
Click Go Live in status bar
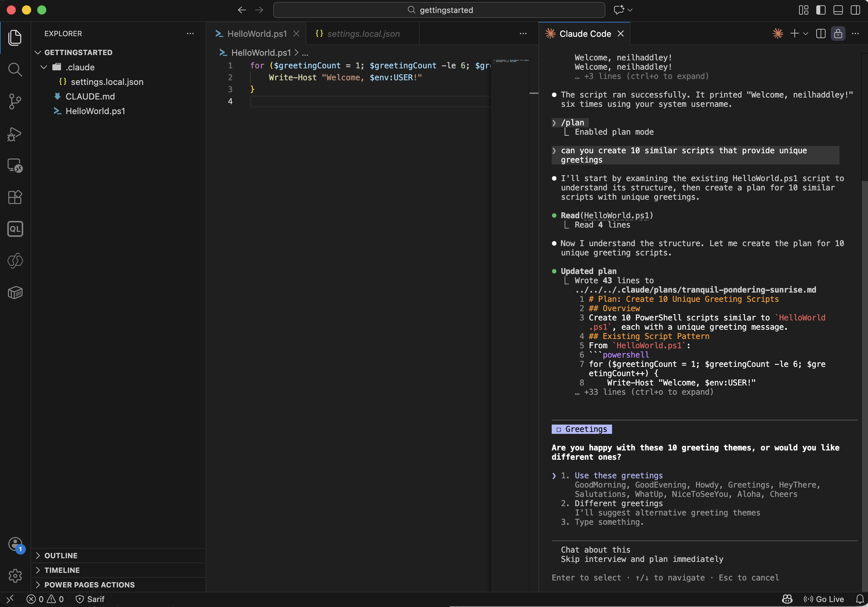(824, 599)
